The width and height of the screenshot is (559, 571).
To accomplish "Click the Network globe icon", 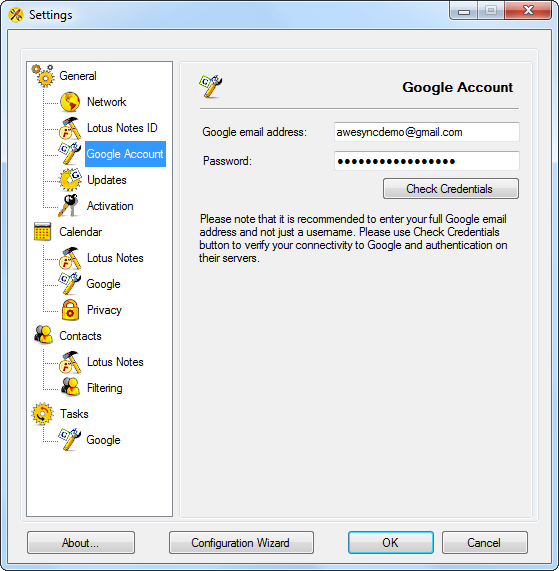I will tap(70, 102).
